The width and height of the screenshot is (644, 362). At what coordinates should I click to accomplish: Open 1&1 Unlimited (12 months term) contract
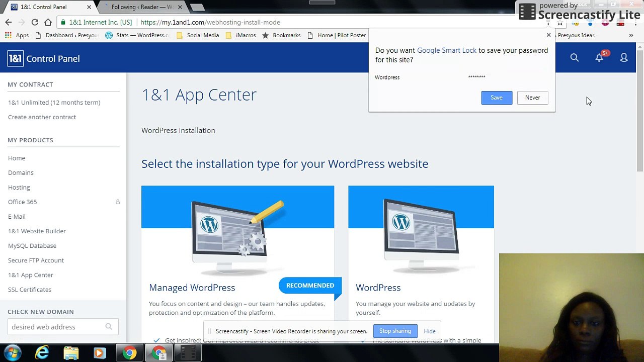(54, 103)
